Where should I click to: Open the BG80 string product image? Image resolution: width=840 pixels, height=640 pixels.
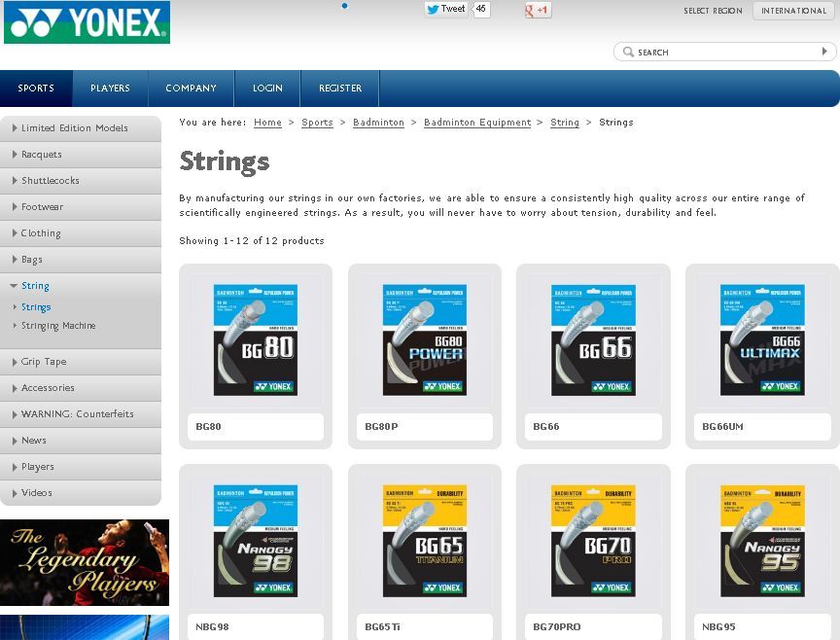tap(256, 339)
